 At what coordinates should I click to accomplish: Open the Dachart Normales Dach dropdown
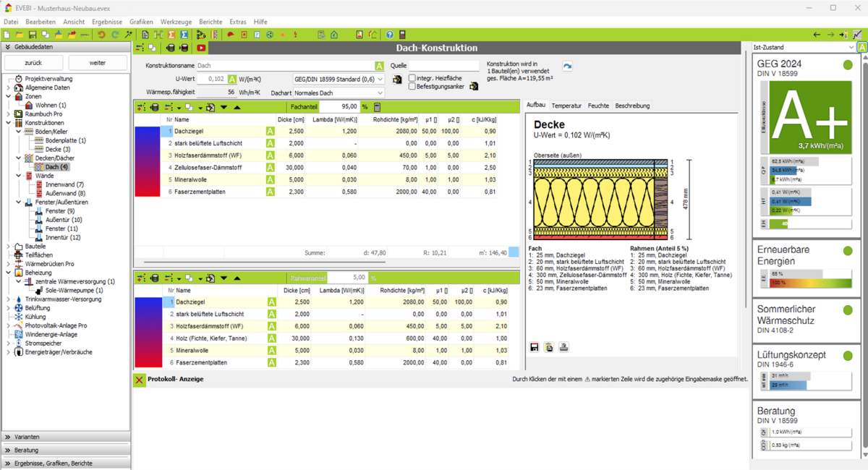click(x=339, y=93)
